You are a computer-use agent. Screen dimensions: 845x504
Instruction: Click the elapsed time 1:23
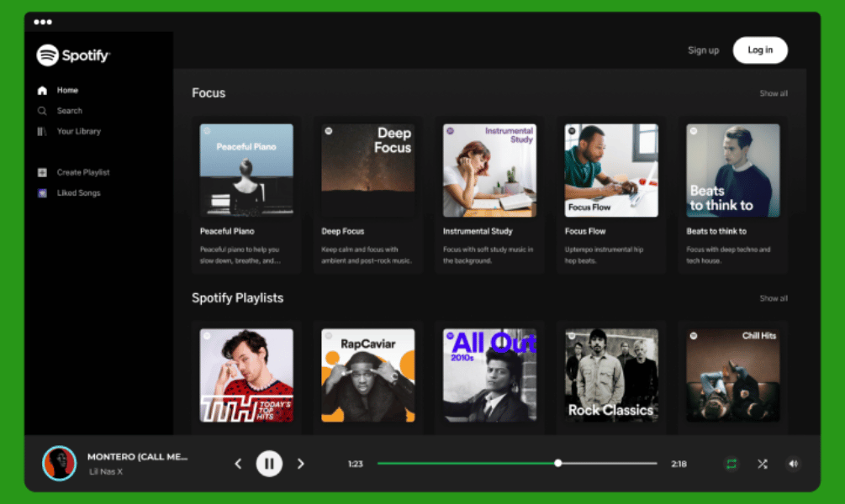355,464
